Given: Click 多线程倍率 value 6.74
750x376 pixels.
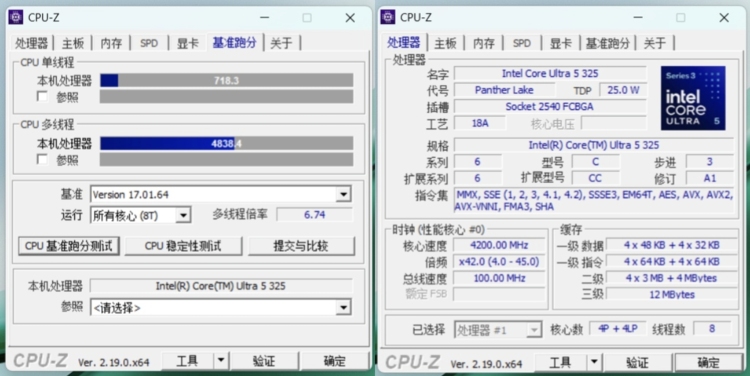Looking at the screenshot, I should coord(314,215).
